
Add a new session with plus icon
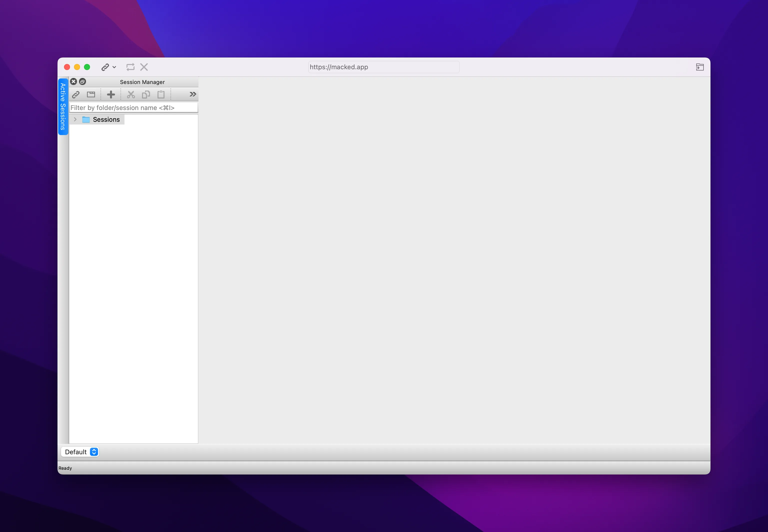coord(111,95)
